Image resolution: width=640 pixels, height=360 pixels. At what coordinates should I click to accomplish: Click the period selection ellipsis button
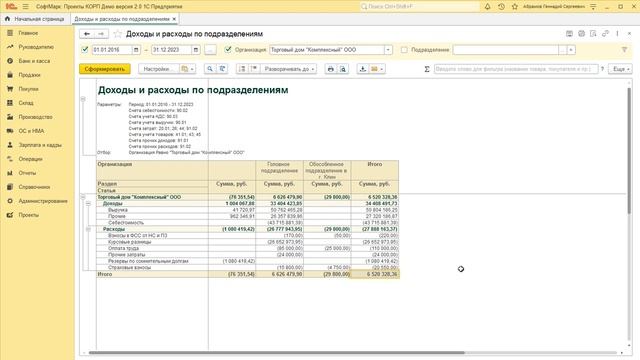(210, 50)
